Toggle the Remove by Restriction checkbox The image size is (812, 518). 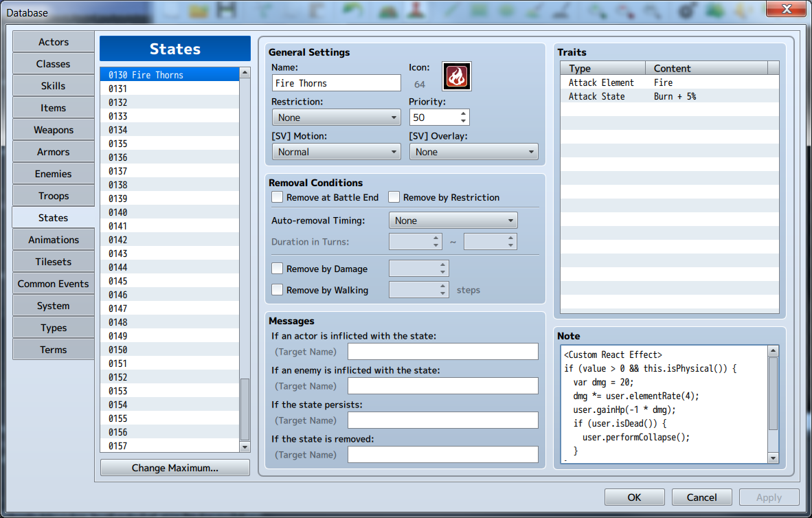point(394,197)
